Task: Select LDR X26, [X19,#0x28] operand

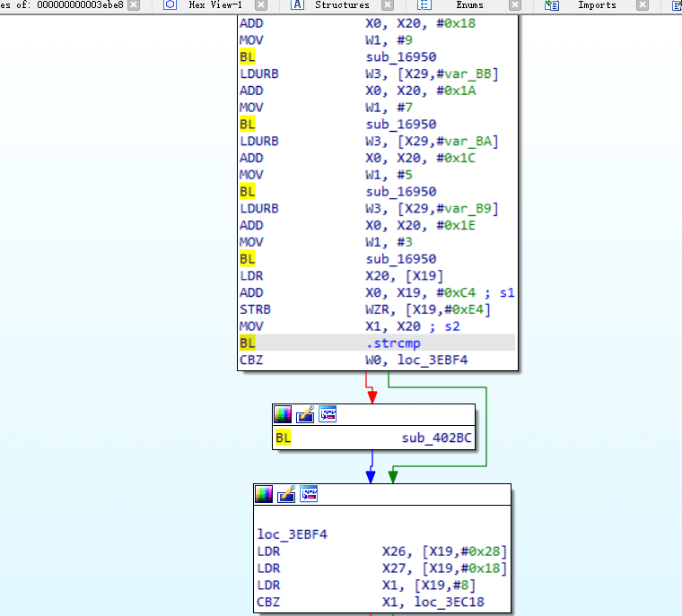Action: [x=444, y=551]
